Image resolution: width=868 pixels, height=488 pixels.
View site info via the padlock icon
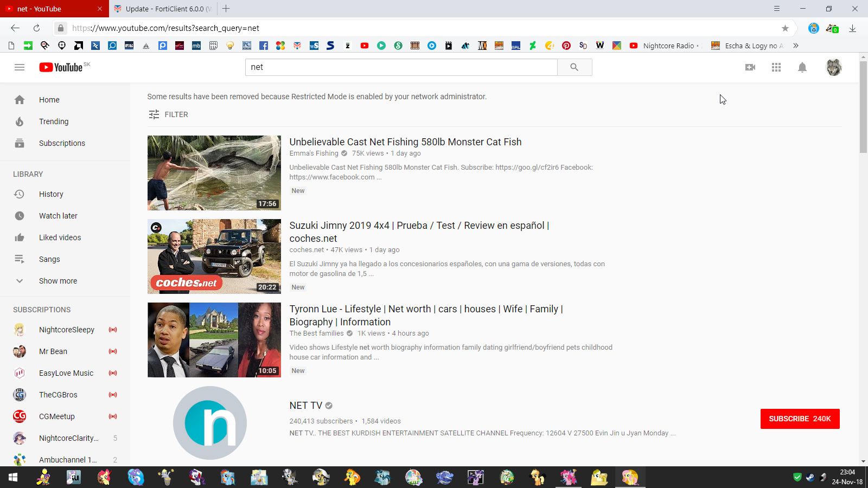tap(61, 28)
